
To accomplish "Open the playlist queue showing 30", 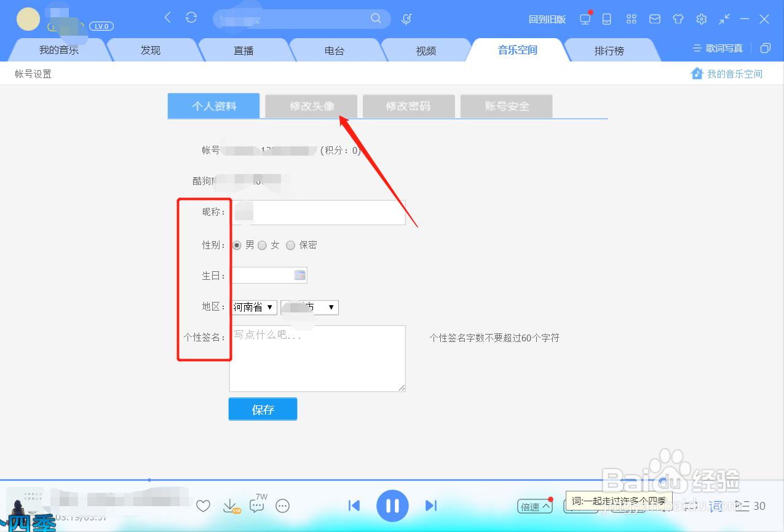I will pos(750,506).
